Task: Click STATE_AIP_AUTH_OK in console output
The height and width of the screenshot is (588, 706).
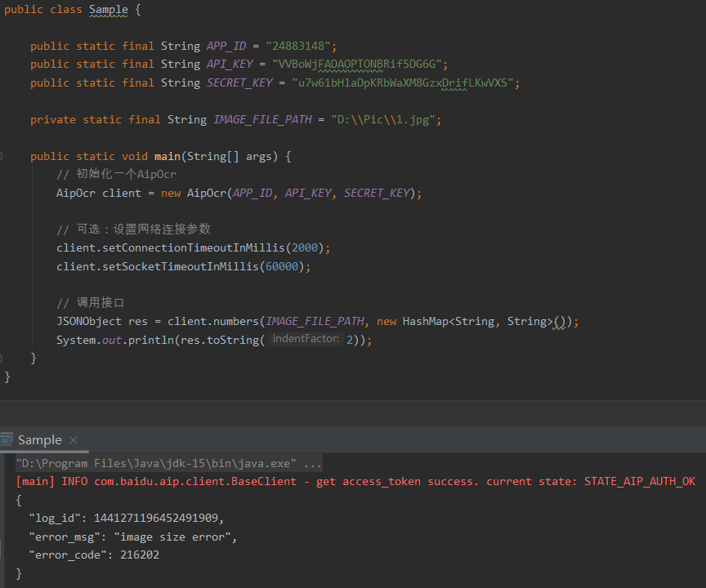Action: (640, 482)
